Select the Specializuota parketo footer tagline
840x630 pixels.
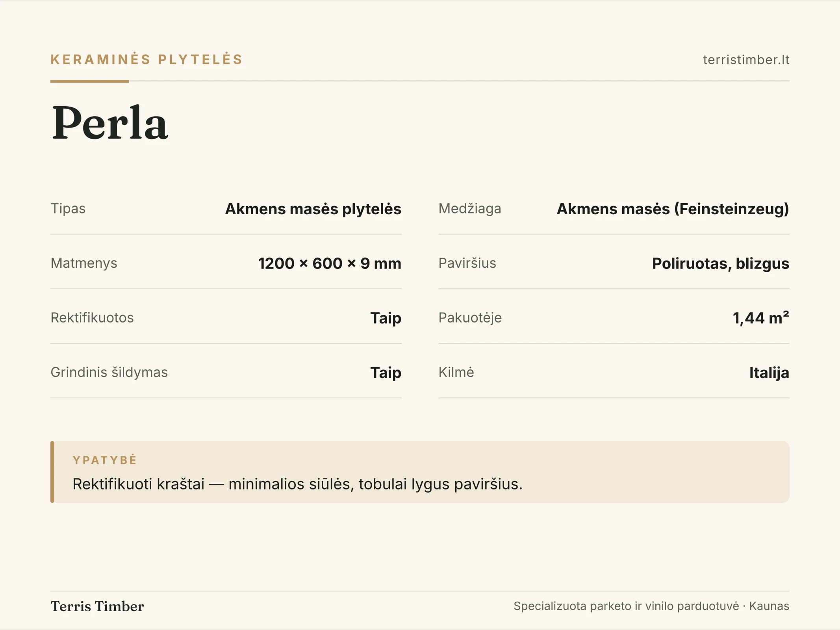tap(651, 606)
